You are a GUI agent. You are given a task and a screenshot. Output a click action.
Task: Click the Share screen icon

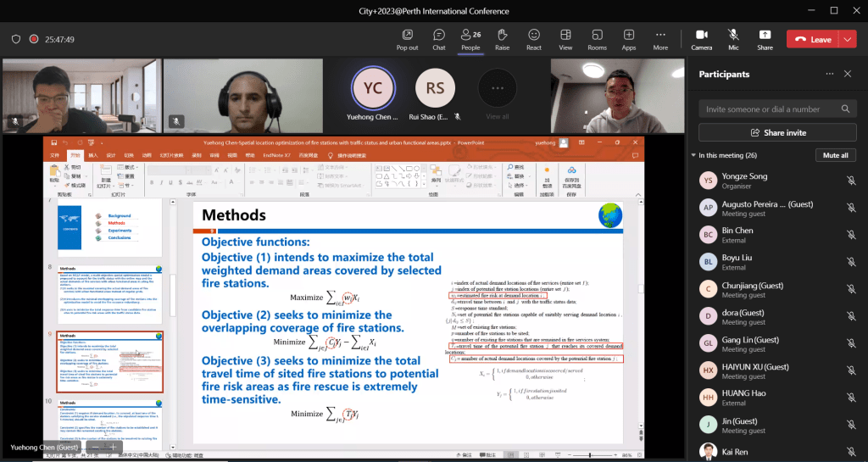tap(765, 38)
